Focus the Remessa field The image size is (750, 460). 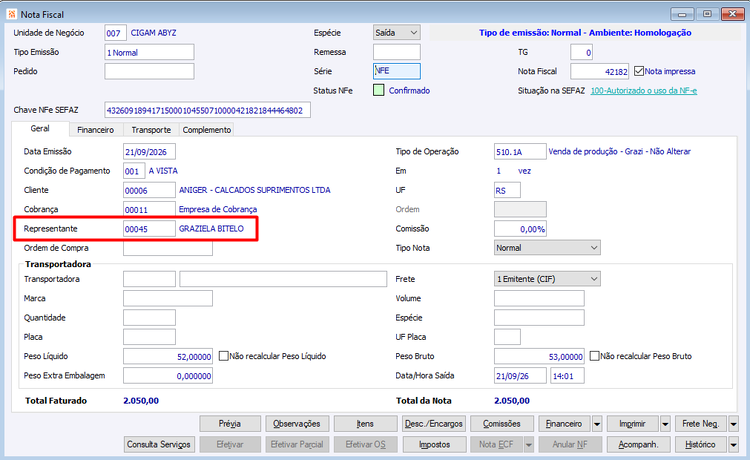point(397,52)
